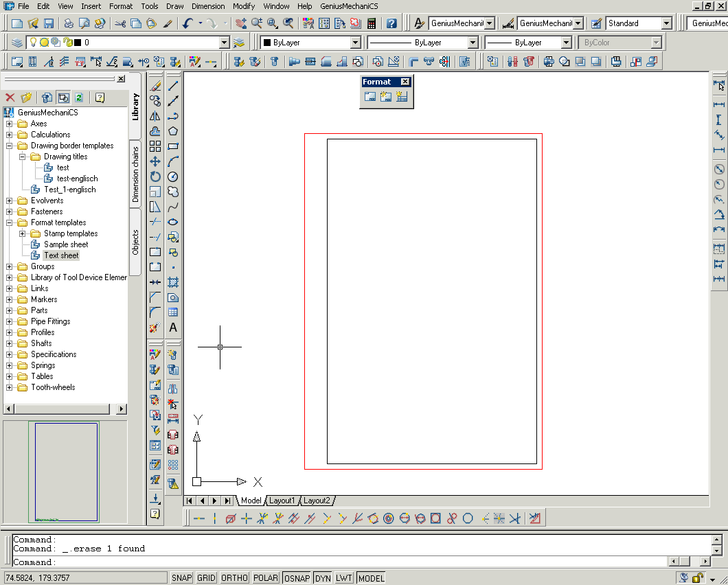Switch to the Dimension chains side tab
Image resolution: width=728 pixels, height=585 pixels.
tap(135, 174)
